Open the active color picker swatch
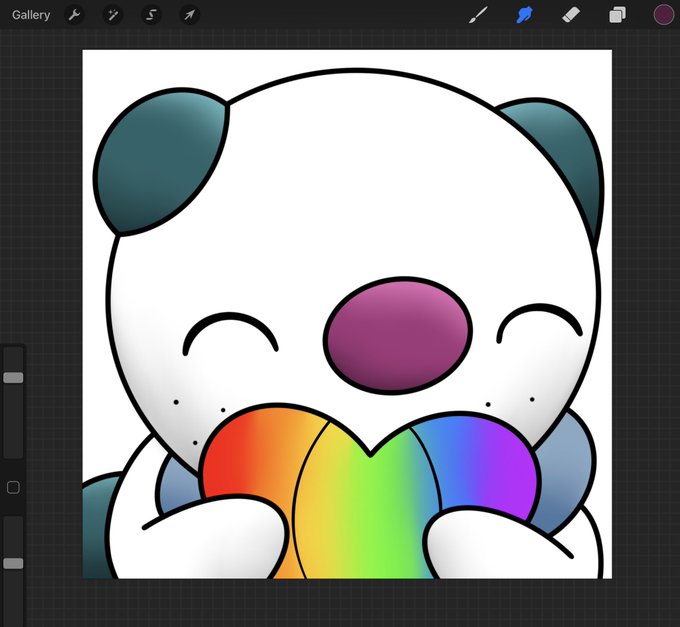 tap(664, 15)
